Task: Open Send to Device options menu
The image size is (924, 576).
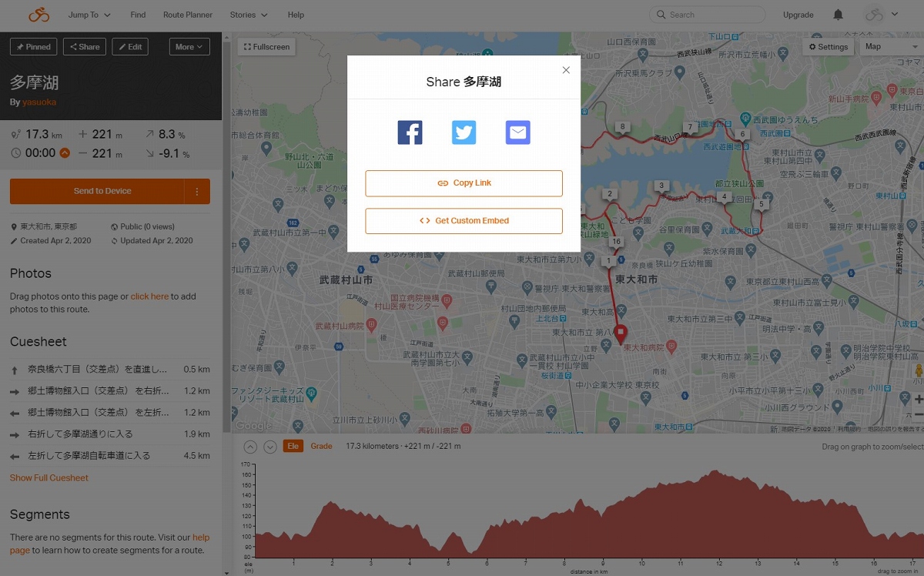Action: click(x=197, y=191)
